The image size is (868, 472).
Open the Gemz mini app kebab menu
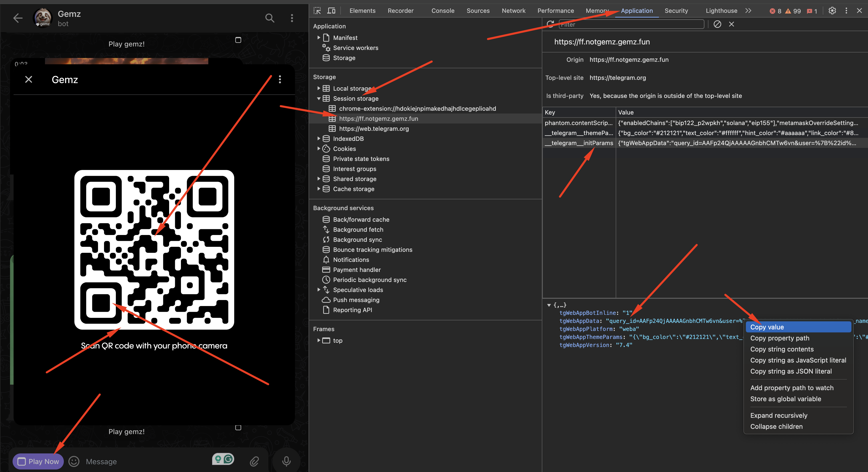click(x=280, y=79)
